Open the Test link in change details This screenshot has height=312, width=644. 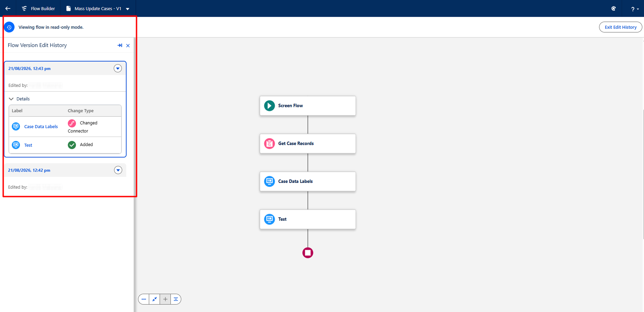[x=28, y=145]
